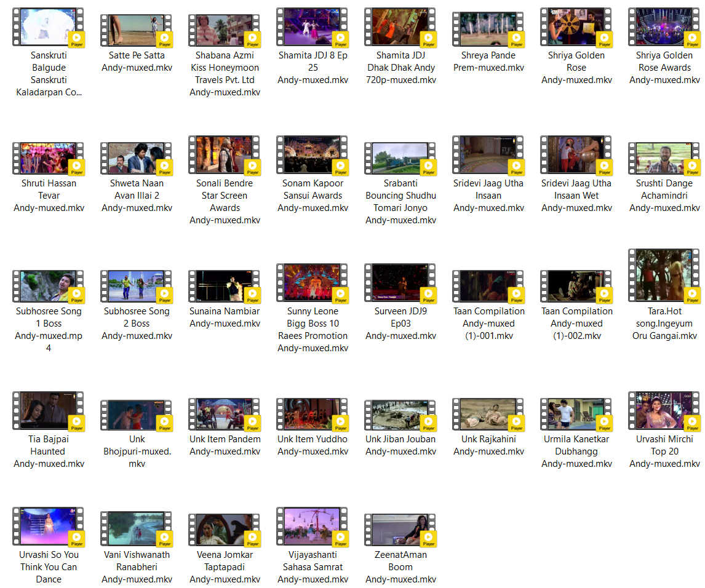Select the Sonali Bendre Star Screen Awards video icon
705x588 pixels.
[x=225, y=155]
